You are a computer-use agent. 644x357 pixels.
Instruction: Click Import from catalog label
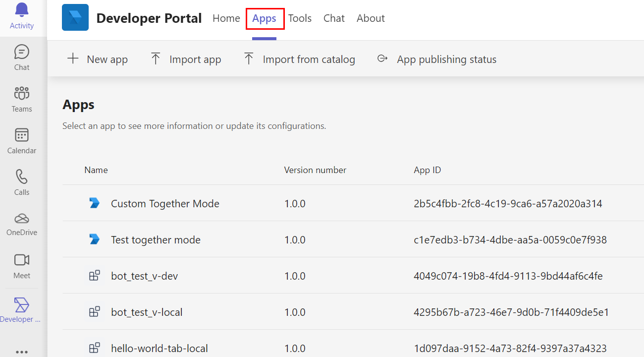(309, 59)
